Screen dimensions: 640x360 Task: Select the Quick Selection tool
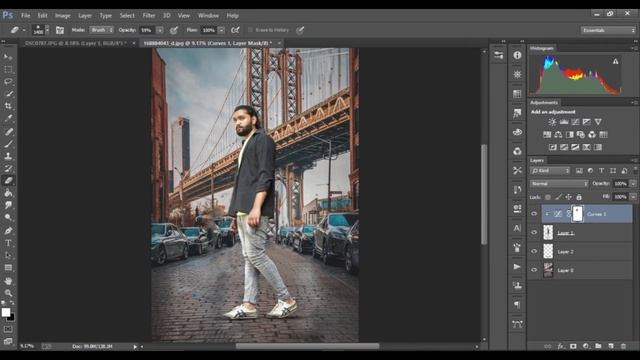click(8, 94)
